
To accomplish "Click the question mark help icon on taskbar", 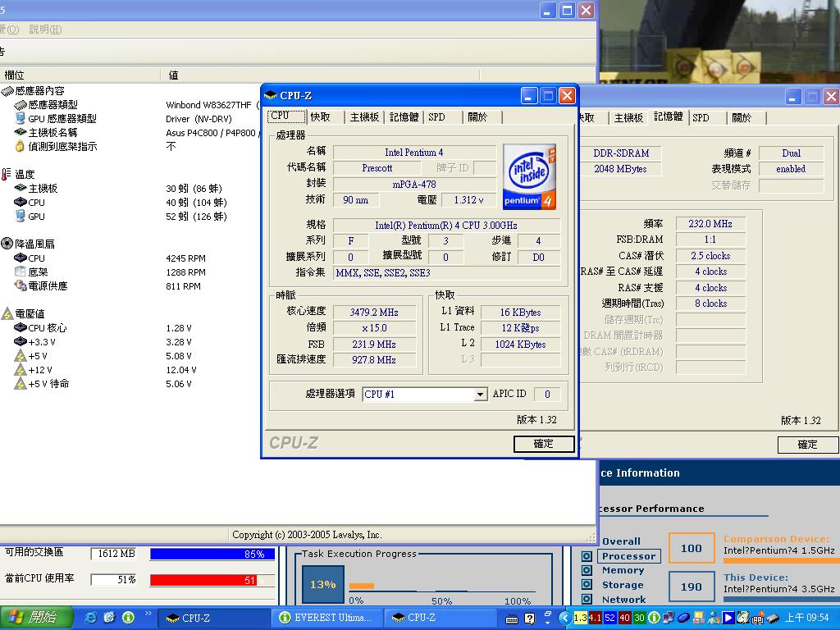I will coord(529,619).
